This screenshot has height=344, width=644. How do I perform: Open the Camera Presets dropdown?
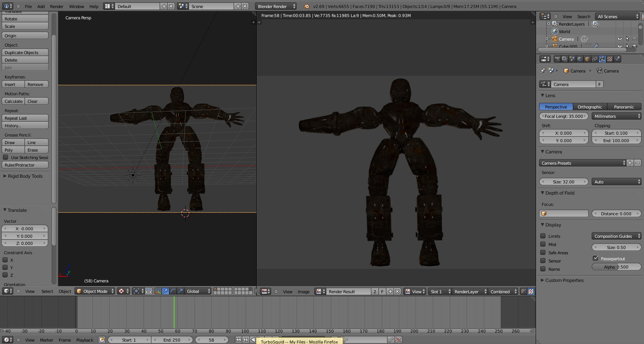(583, 163)
